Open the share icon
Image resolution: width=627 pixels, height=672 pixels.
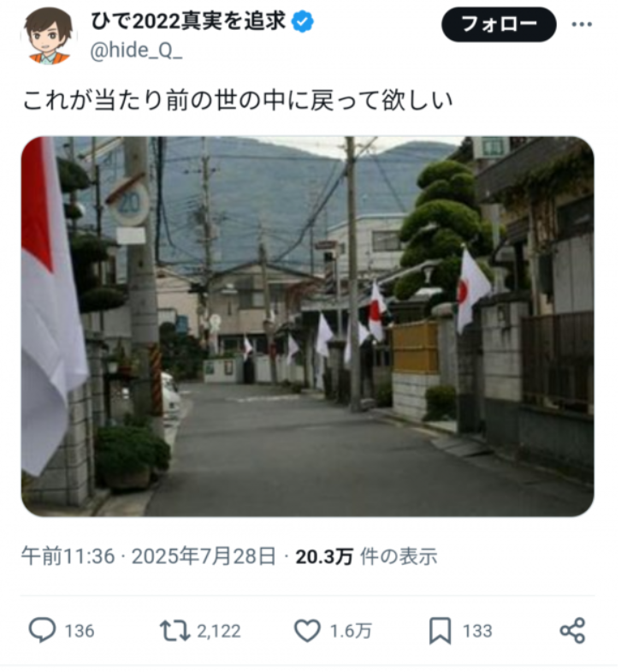pos(572,630)
